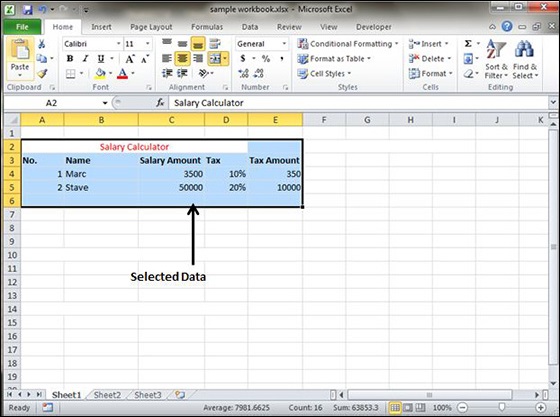Click the Save floppy disk icon
This screenshot has width=560, height=417.
coord(28,10)
